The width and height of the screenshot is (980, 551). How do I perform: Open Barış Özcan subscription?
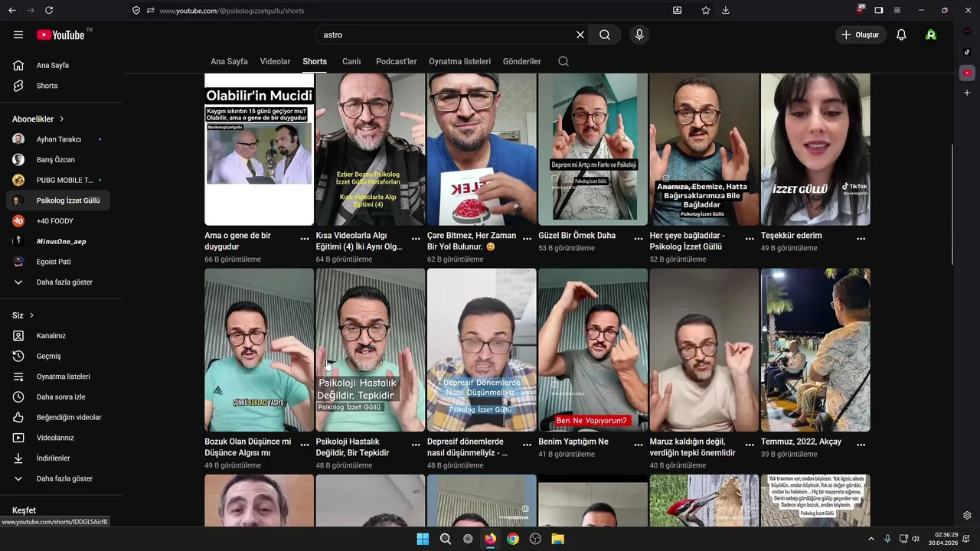(58, 160)
